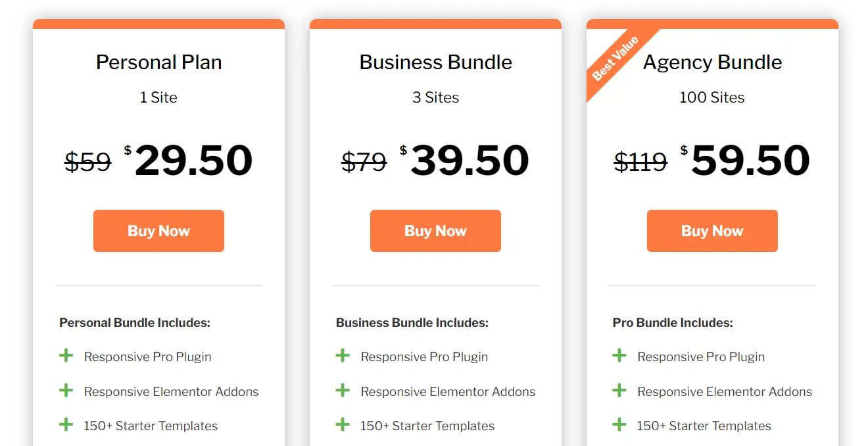The image size is (868, 446).
Task: Click the plus icon next to 150+ Starter Templates under Business Bundle
Action: (x=343, y=424)
